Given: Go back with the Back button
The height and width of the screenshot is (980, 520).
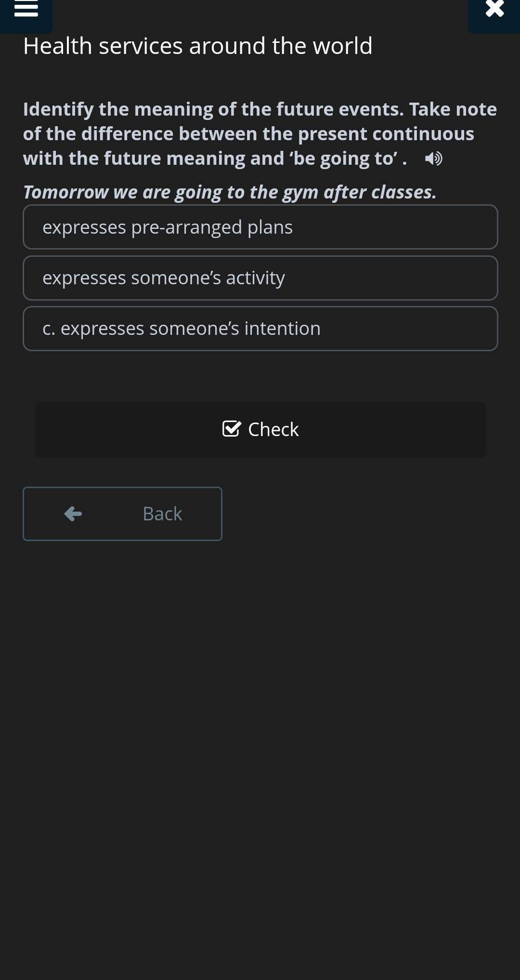Looking at the screenshot, I should coord(122,514).
